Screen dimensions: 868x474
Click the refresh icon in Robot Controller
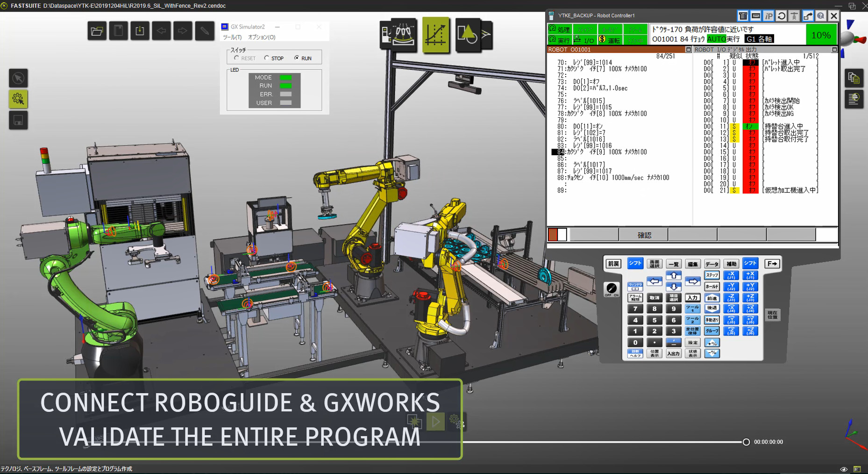(x=781, y=16)
